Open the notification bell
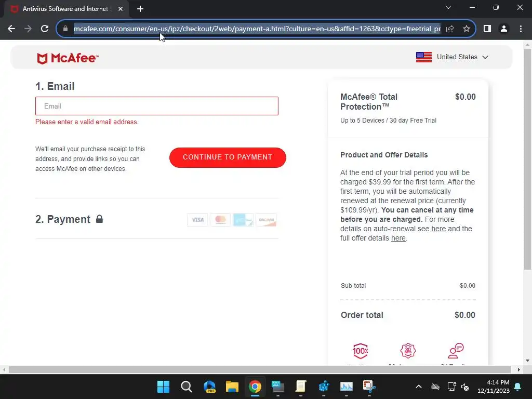532x399 pixels. (x=518, y=387)
